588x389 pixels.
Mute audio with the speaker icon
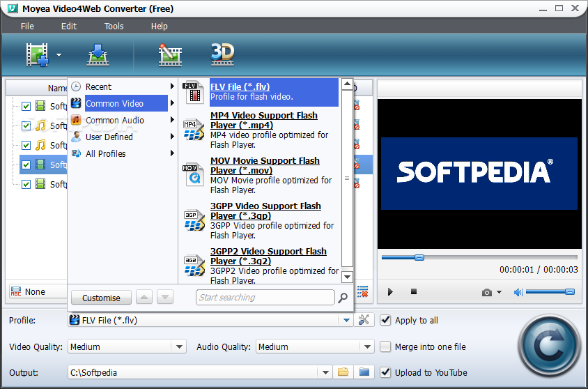(518, 292)
